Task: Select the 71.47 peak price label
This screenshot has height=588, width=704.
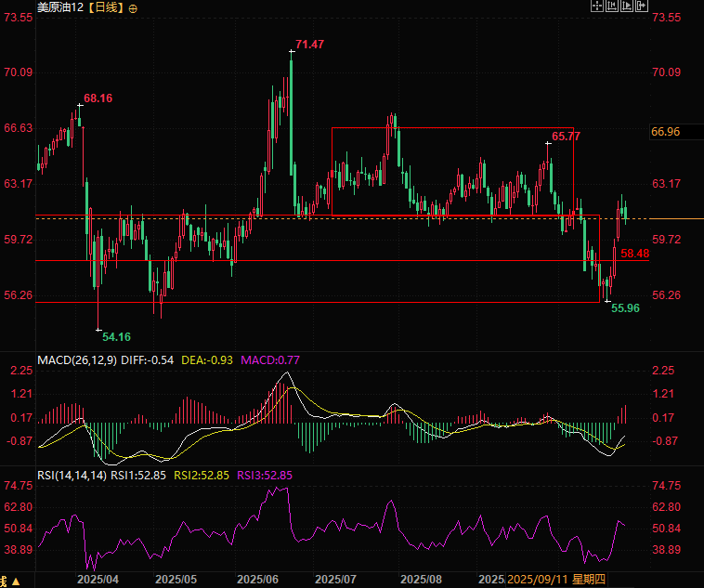Action: pos(309,45)
